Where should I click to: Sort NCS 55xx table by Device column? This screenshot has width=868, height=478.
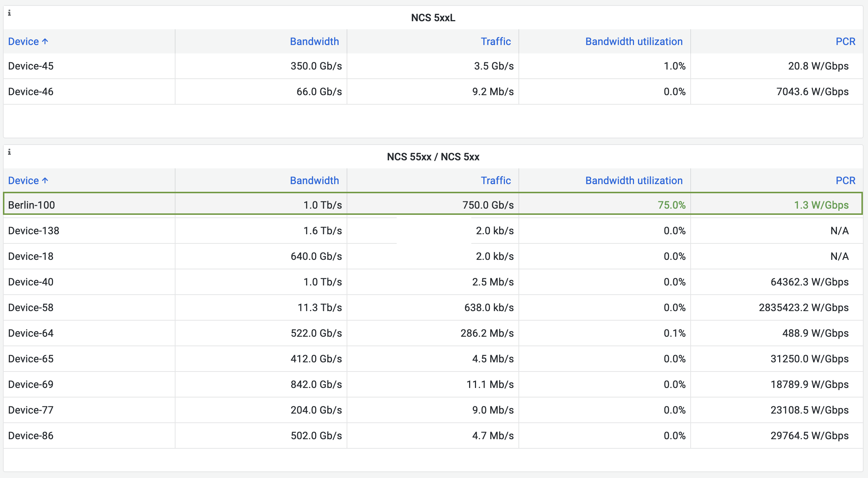pyautogui.click(x=24, y=181)
